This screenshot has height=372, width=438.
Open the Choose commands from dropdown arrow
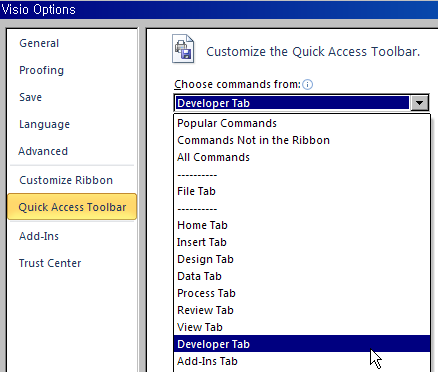[419, 103]
